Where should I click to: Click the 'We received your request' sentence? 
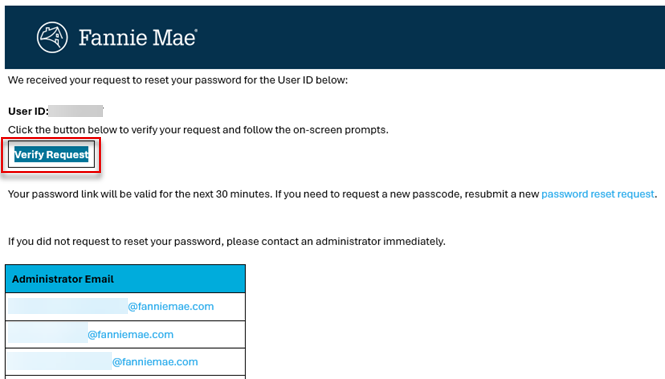(178, 80)
